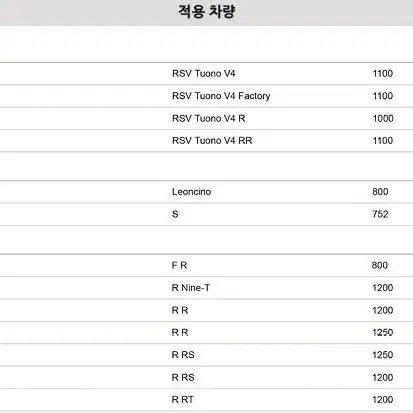Click the 800 value in Leoncino row
Screen dimensions: 413x413
380,192
